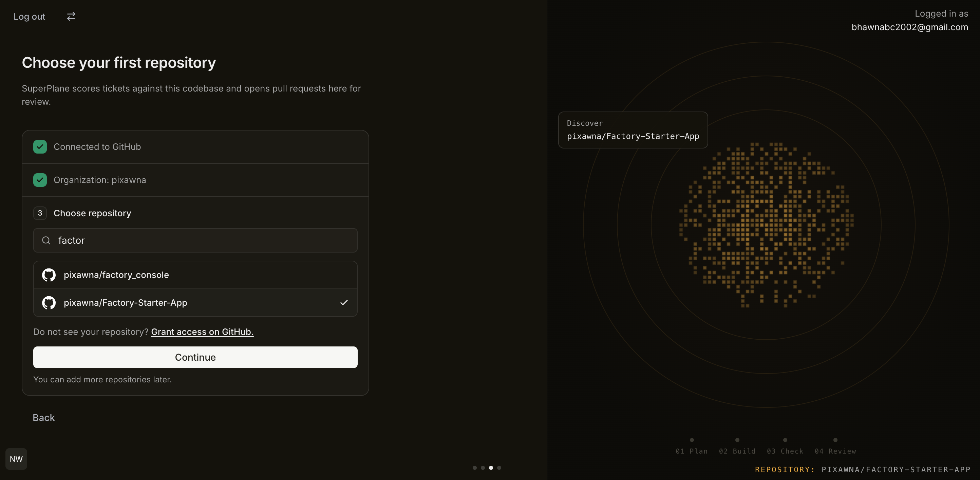Click the checkmark on the Factory-Starter-App row
Screen dimensions: 980x480
point(344,302)
